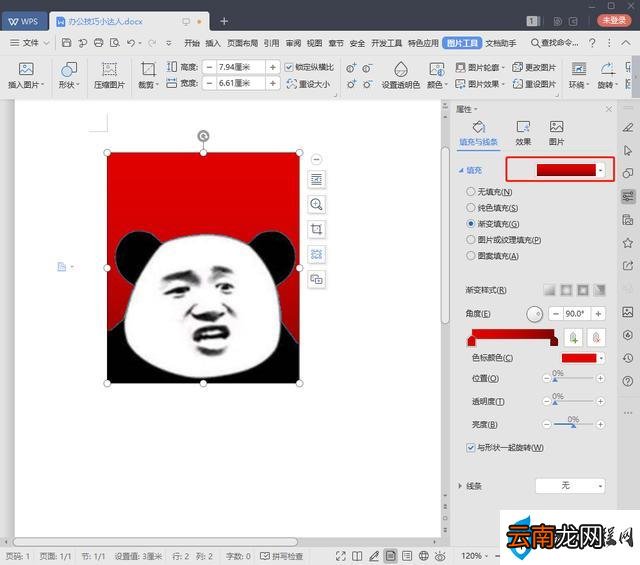The width and height of the screenshot is (640, 565).
Task: Select Gradient Fill (渐变填充) radio option
Action: click(471, 224)
